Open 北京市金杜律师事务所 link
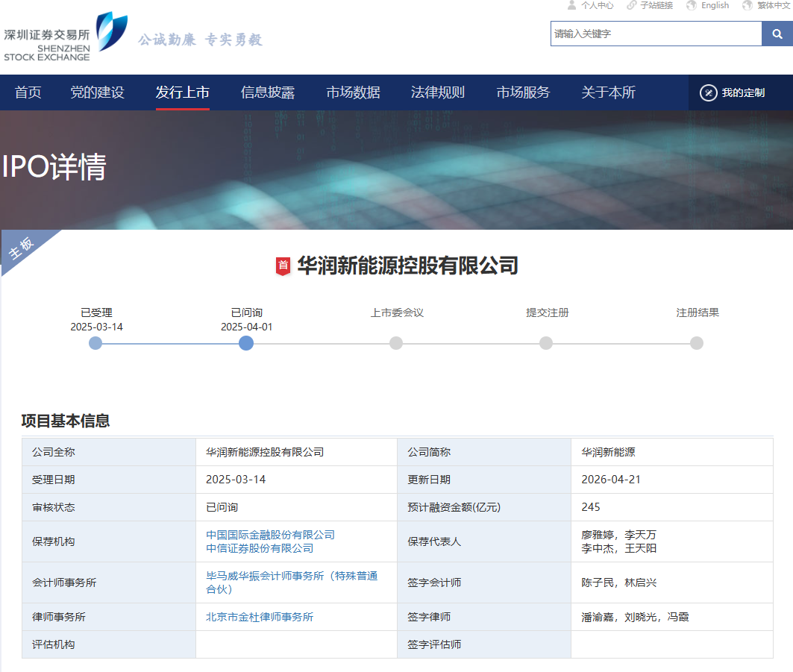The width and height of the screenshot is (793, 672). 260,617
